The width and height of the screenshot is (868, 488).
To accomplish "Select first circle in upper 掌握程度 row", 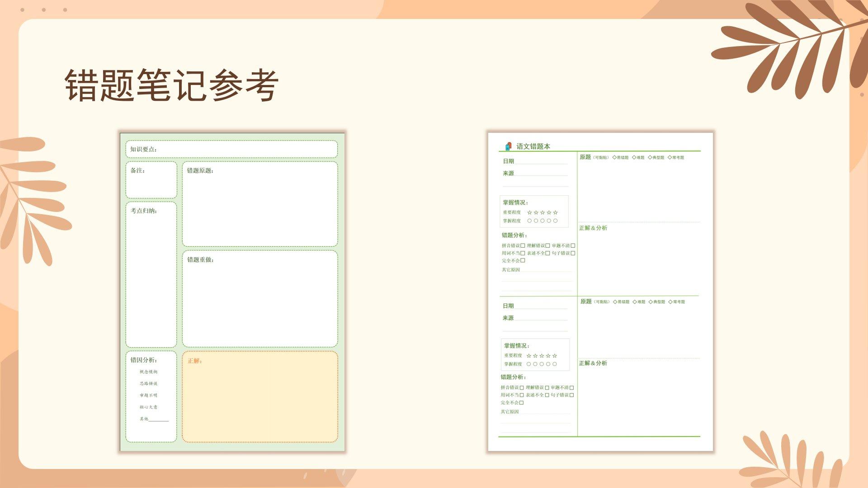I will pos(529,221).
